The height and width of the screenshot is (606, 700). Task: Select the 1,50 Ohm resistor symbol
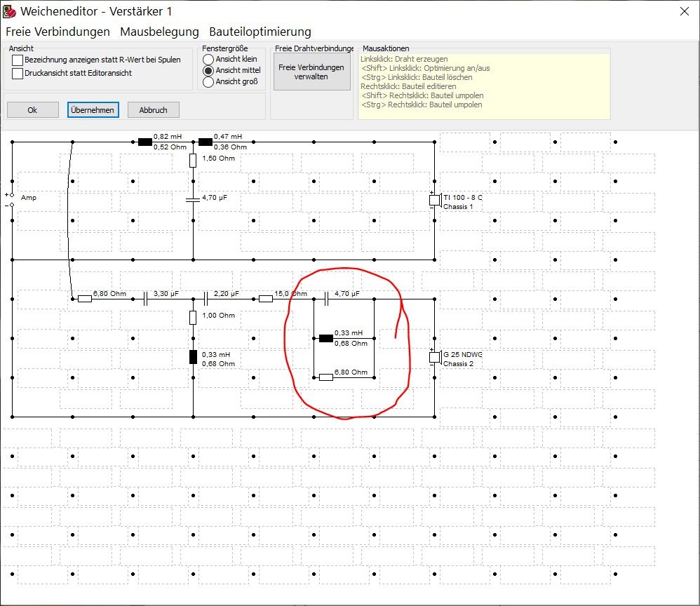coord(193,161)
